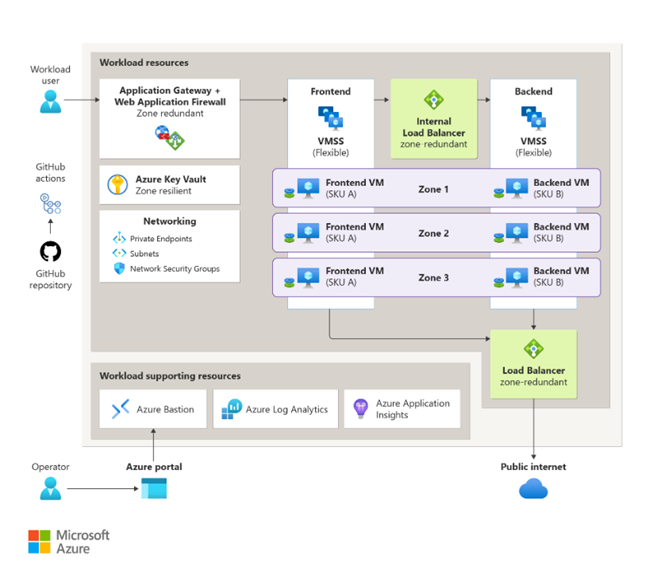Click the Azure Key Vault key icon

pyautogui.click(x=117, y=185)
